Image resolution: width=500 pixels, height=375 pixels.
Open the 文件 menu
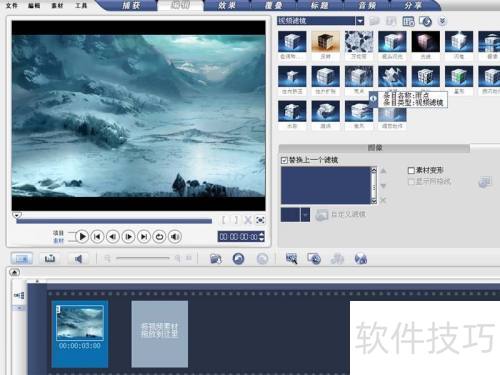point(12,5)
